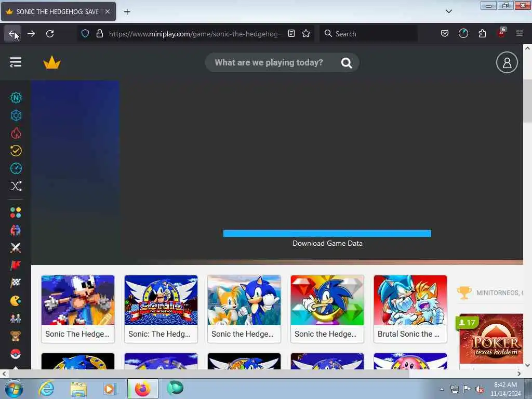This screenshot has height=399, width=532.
Task: Click the blue Download Game Data progress bar
Action: tap(327, 233)
